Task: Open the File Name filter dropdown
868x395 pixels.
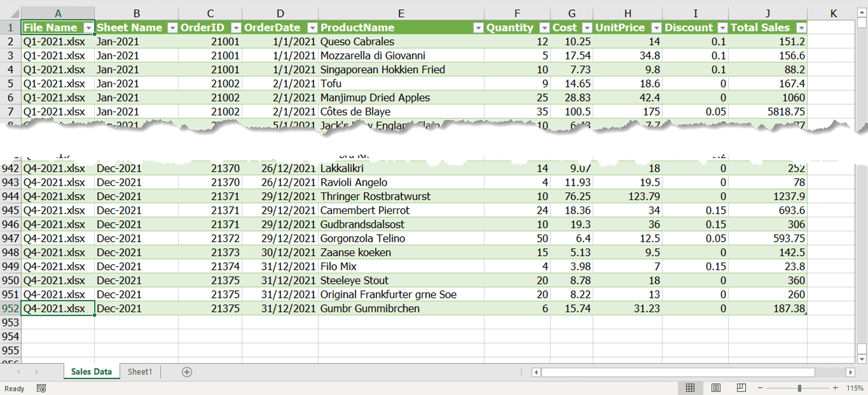Action: click(89, 27)
